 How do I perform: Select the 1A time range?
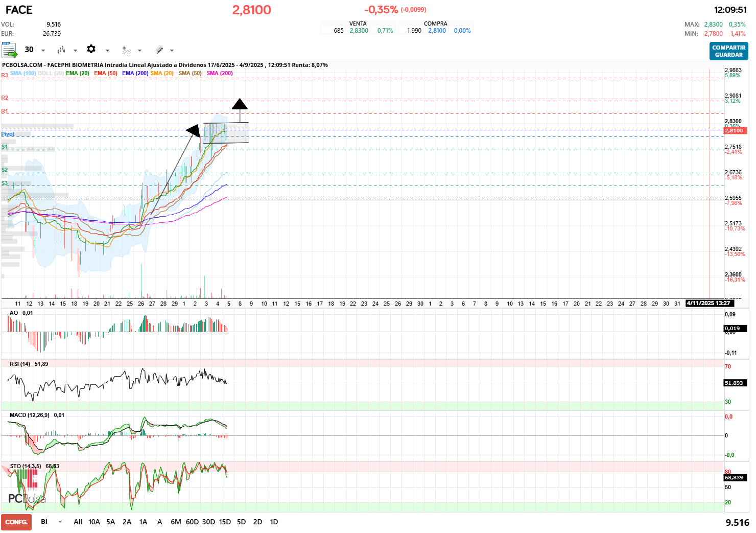click(143, 522)
